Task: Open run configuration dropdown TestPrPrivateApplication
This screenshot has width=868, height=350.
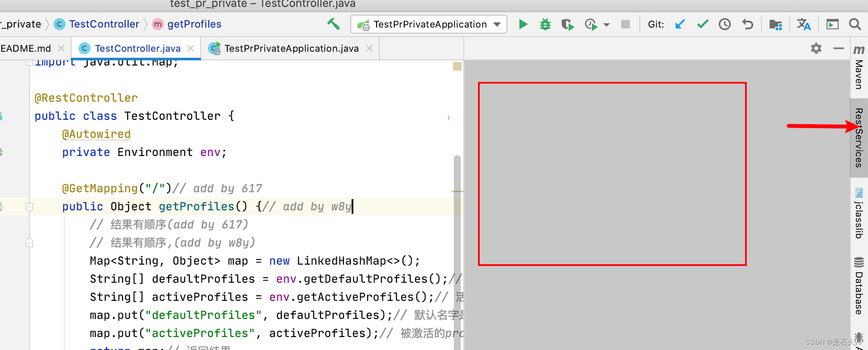Action: pos(429,24)
